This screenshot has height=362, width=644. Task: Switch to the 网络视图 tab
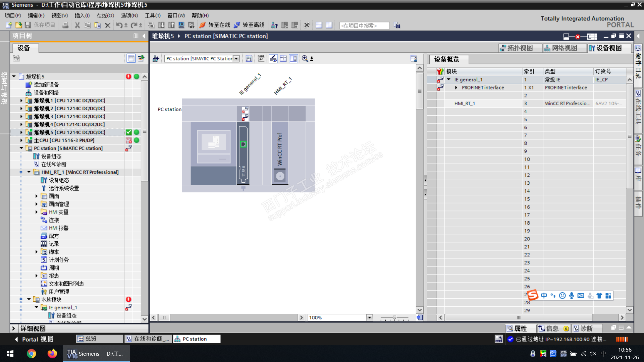[564, 48]
